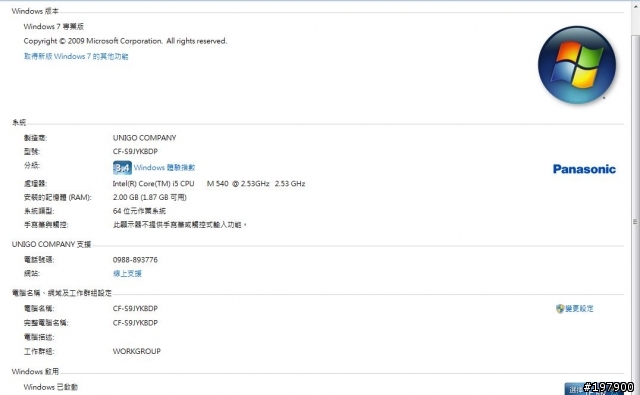Open the Windows Experience Index link
This screenshot has height=395, width=640.
click(164, 167)
